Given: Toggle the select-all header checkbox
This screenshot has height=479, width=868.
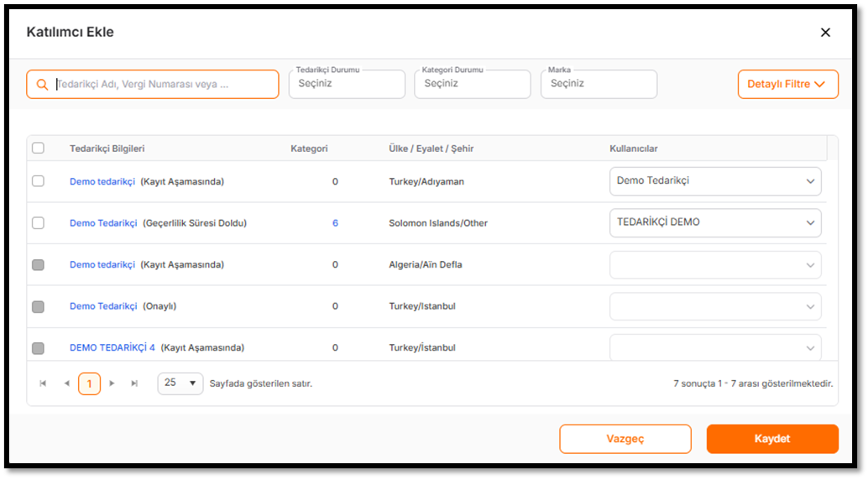Looking at the screenshot, I should (38, 148).
